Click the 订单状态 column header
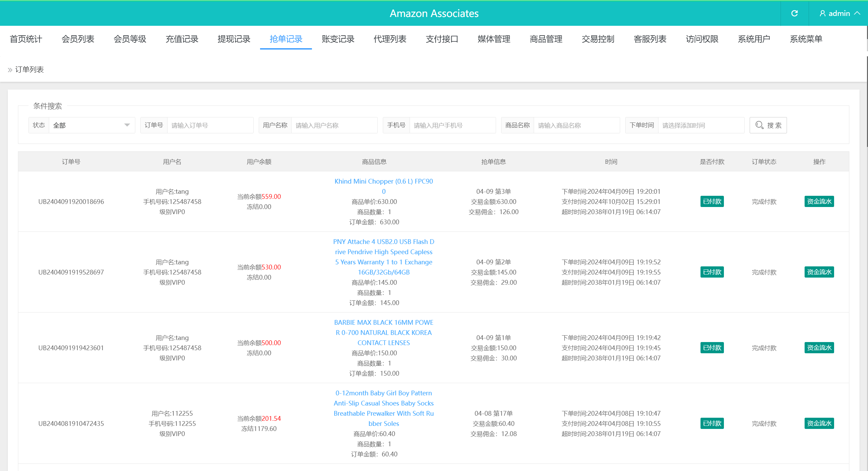 point(764,162)
